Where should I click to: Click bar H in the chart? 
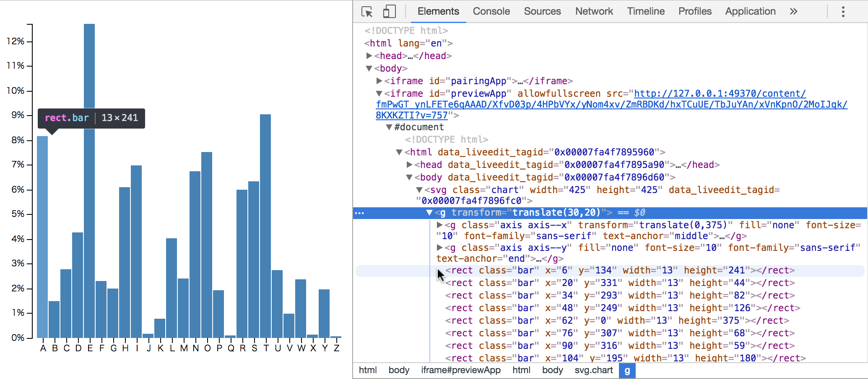tap(125, 263)
